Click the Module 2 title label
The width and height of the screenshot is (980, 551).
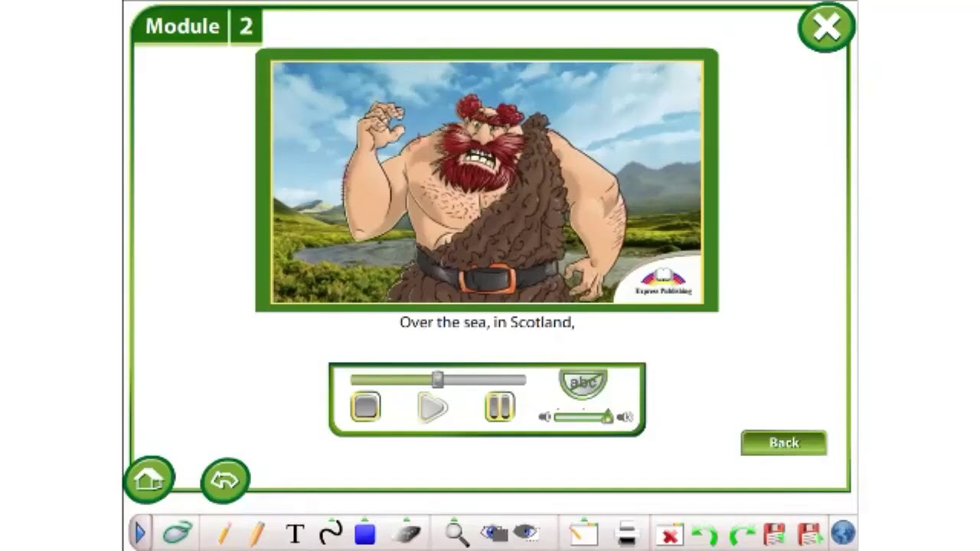coord(197,27)
